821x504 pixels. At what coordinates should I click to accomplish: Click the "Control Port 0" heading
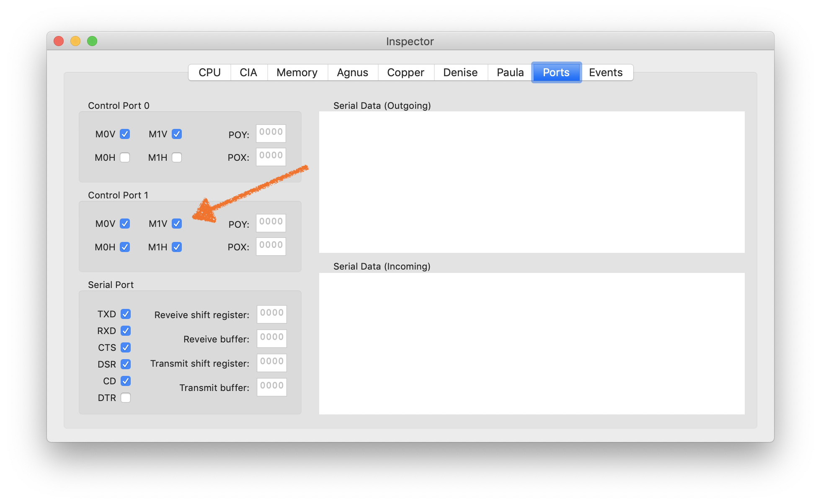tap(119, 105)
